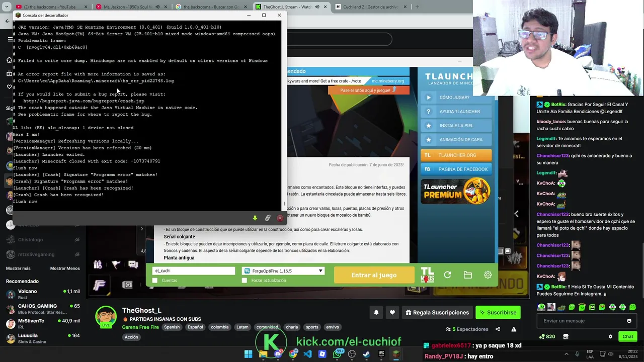Open Google Chrome from the taskbar
Viewport: 644px width, 362px height.
293,354
